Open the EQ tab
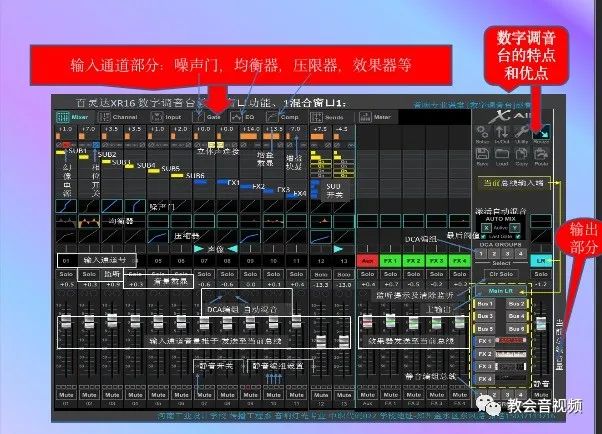The width and height of the screenshot is (602, 434). tap(243, 117)
